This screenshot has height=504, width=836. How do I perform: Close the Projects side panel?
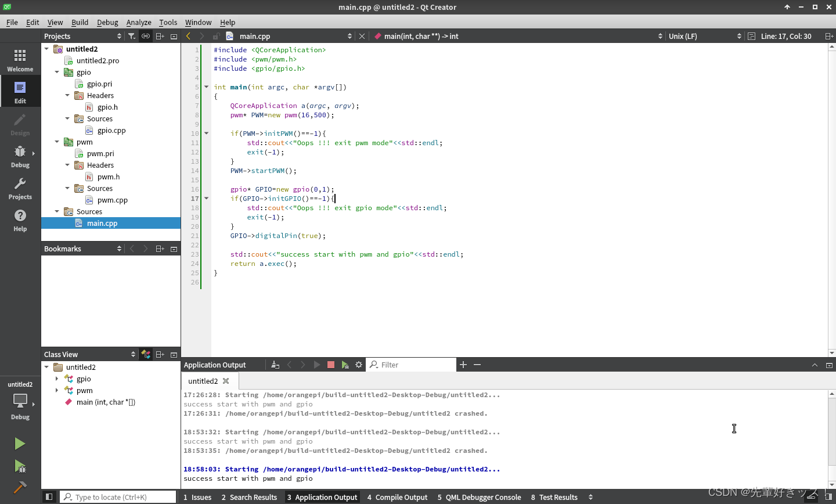[x=174, y=36]
